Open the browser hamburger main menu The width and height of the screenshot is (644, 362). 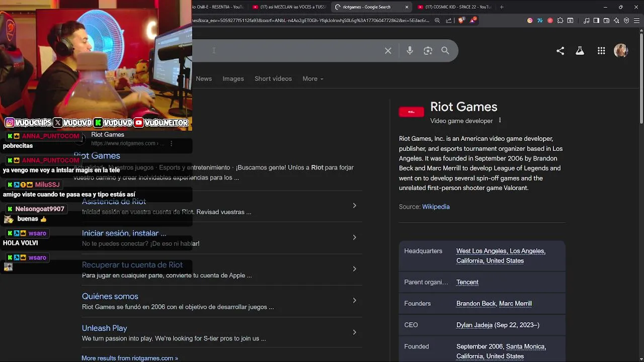point(636,21)
